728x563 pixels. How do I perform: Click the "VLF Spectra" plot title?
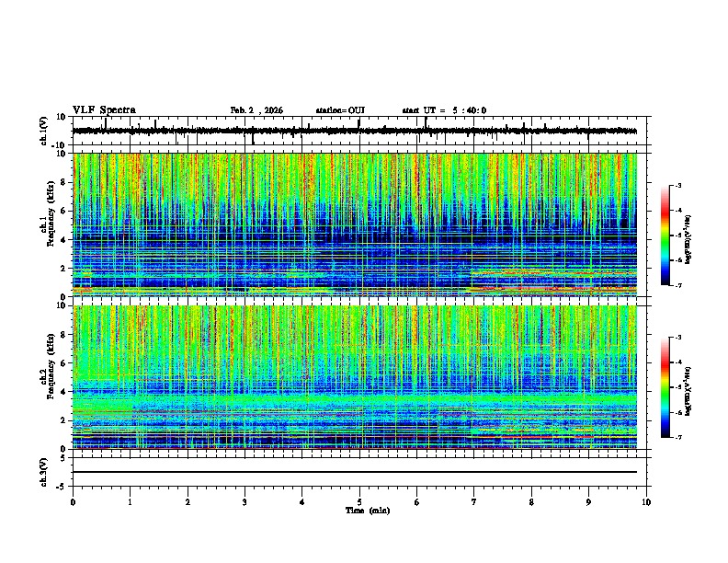pyautogui.click(x=104, y=110)
